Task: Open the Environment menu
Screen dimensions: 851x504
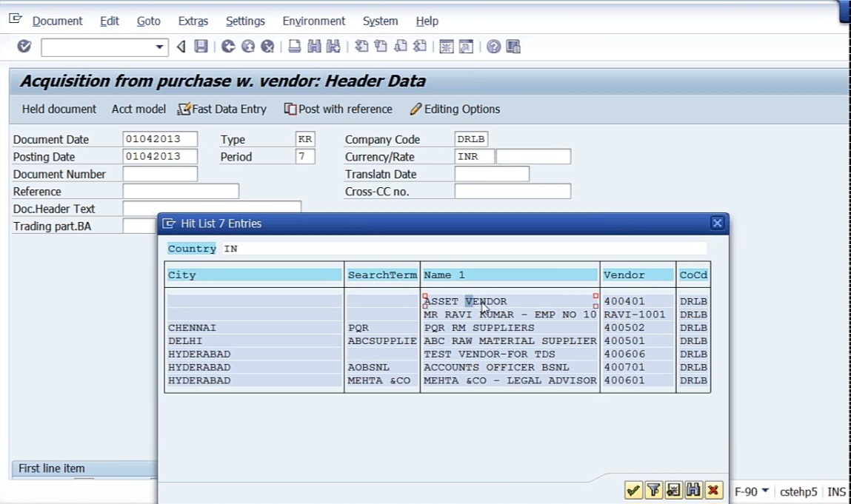Action: click(314, 21)
